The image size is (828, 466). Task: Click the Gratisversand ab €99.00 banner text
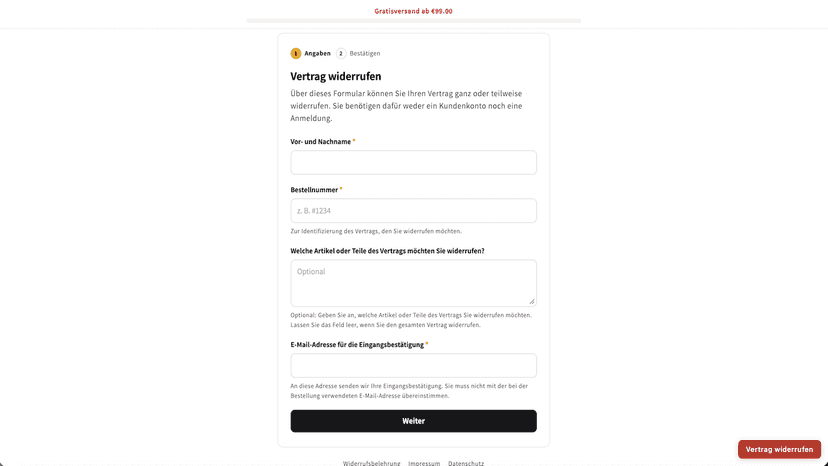point(413,11)
